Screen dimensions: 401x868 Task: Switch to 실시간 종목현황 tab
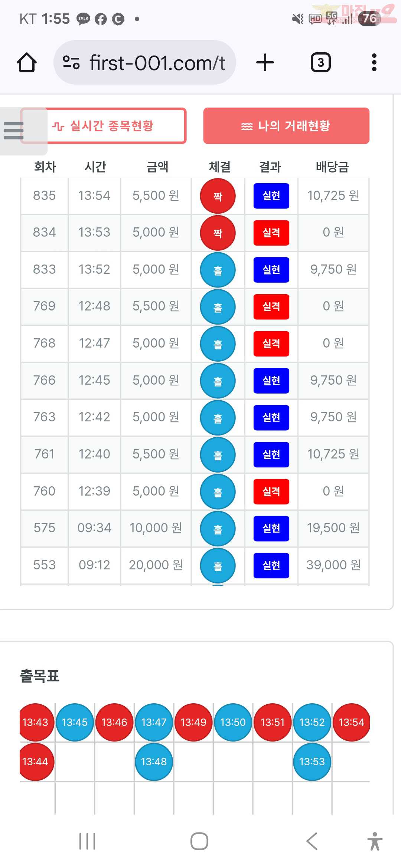[103, 126]
